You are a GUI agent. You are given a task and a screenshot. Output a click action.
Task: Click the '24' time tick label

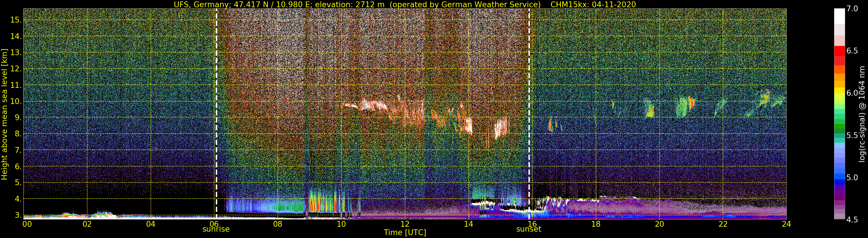(x=786, y=224)
